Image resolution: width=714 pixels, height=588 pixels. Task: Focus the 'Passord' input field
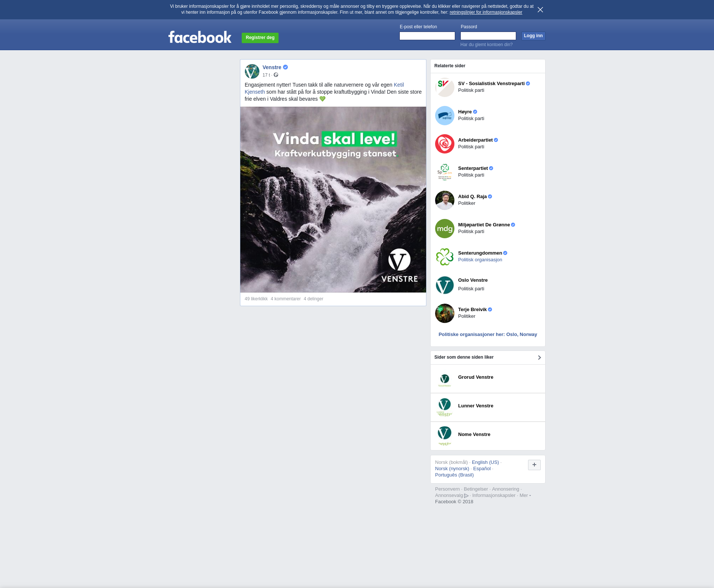tap(488, 36)
